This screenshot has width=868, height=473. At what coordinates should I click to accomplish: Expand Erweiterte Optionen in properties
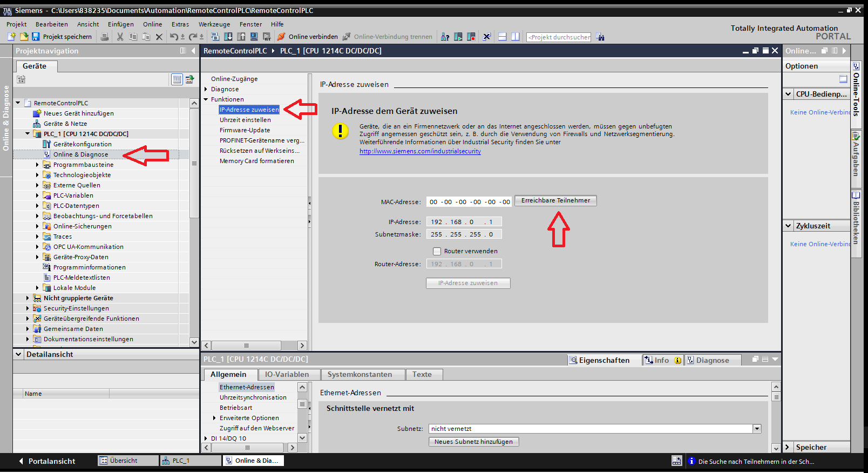[214, 418]
